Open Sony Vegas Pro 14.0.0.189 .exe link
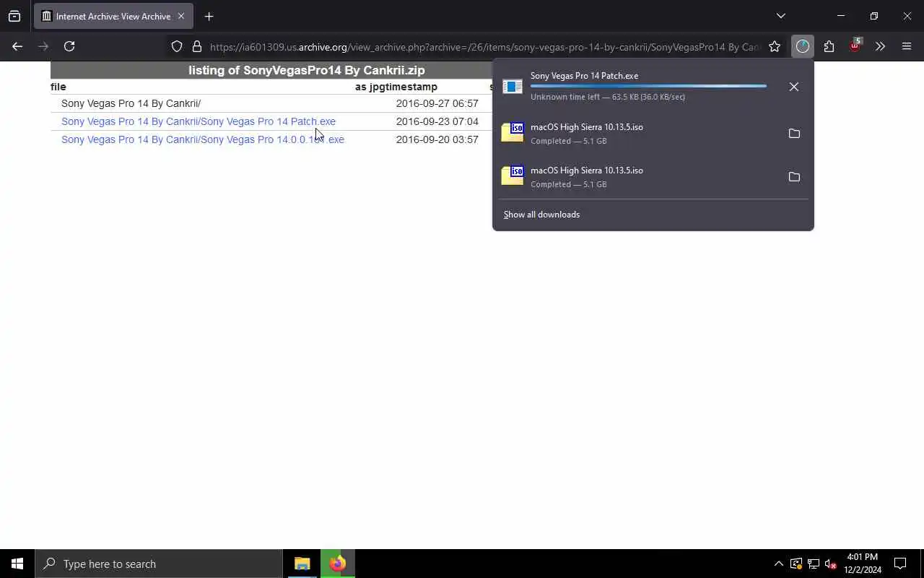This screenshot has height=578, width=924. click(203, 139)
